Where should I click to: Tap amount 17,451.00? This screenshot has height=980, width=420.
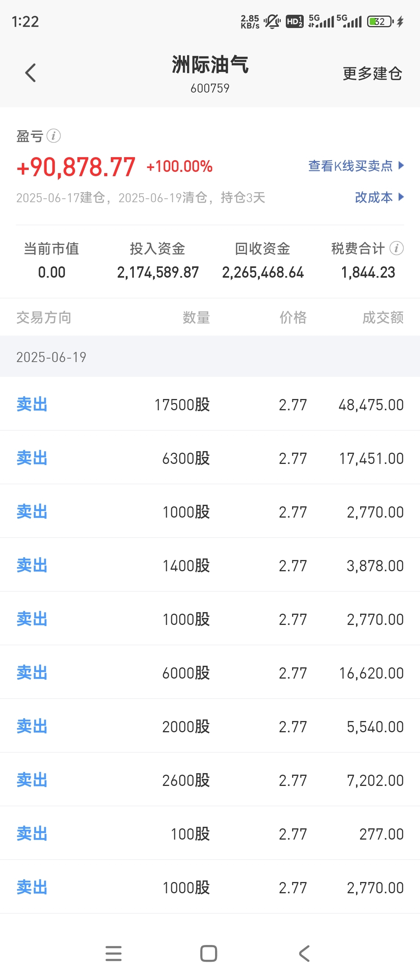point(371,458)
